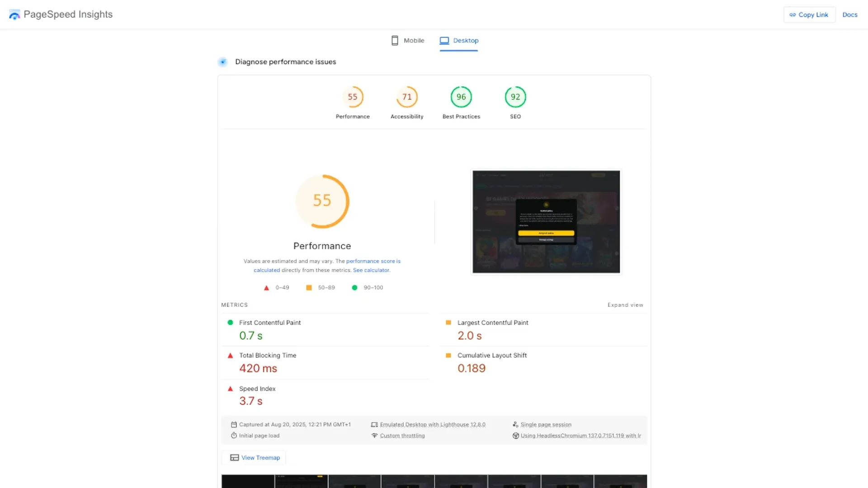Click the 2.0 s metric value
Viewport: 868px width, 488px height.
(470, 336)
